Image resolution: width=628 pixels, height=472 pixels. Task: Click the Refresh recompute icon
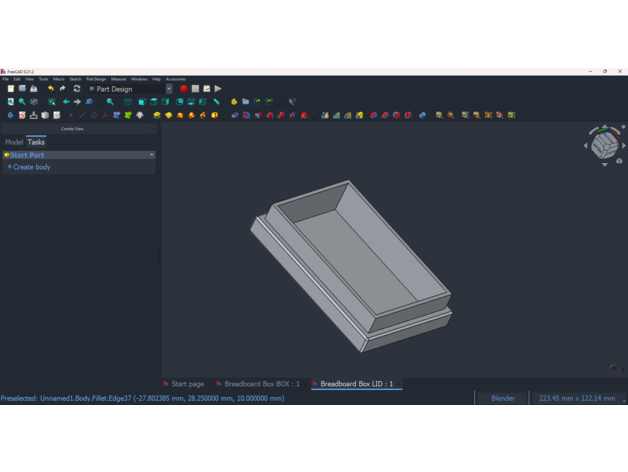(x=77, y=89)
